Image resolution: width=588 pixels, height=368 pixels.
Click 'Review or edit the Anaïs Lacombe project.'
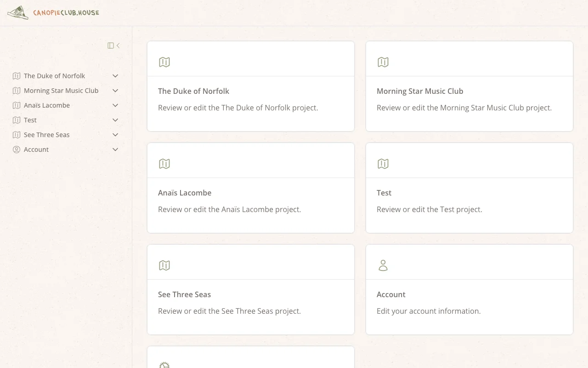point(229,209)
